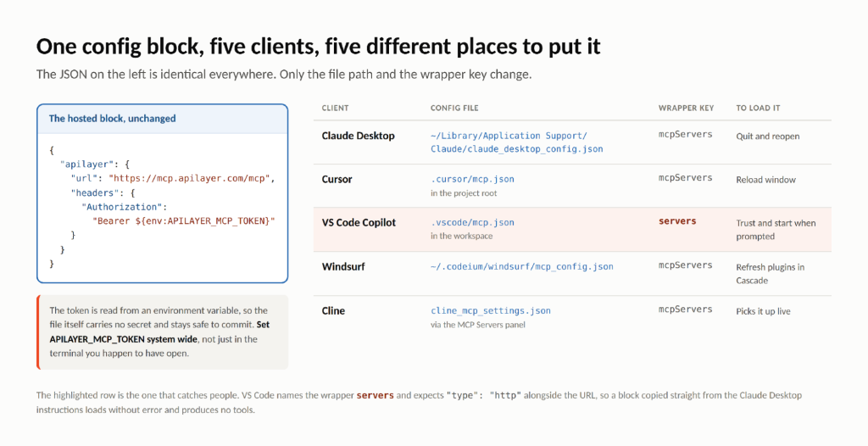Click the Claude Desktop client name
This screenshot has width=868, height=446.
[359, 136]
